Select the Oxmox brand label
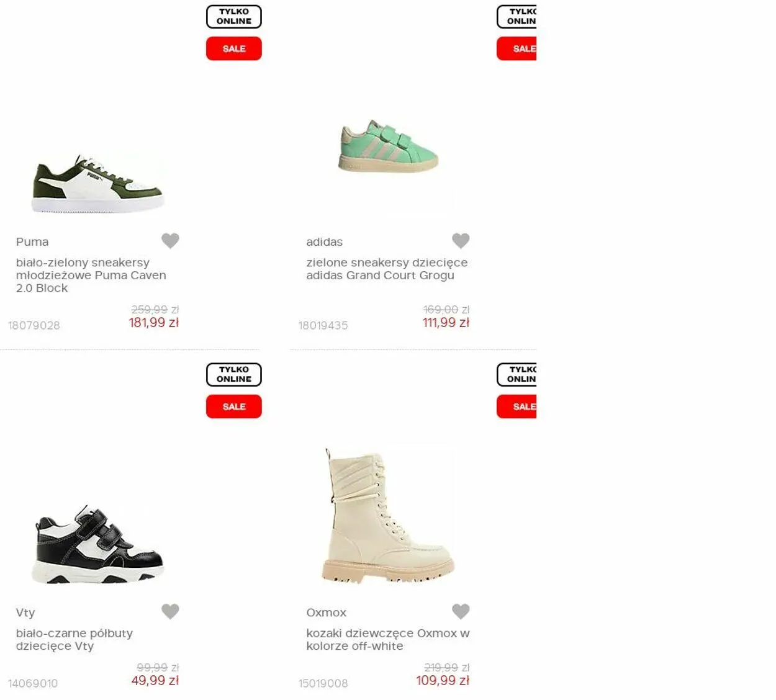Screen dimensions: 776x700 [x=327, y=612]
